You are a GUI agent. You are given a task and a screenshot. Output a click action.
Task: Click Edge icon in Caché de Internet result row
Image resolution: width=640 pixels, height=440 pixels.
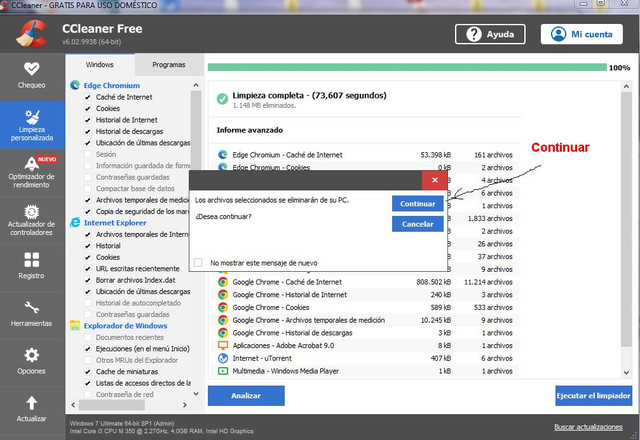coord(222,155)
